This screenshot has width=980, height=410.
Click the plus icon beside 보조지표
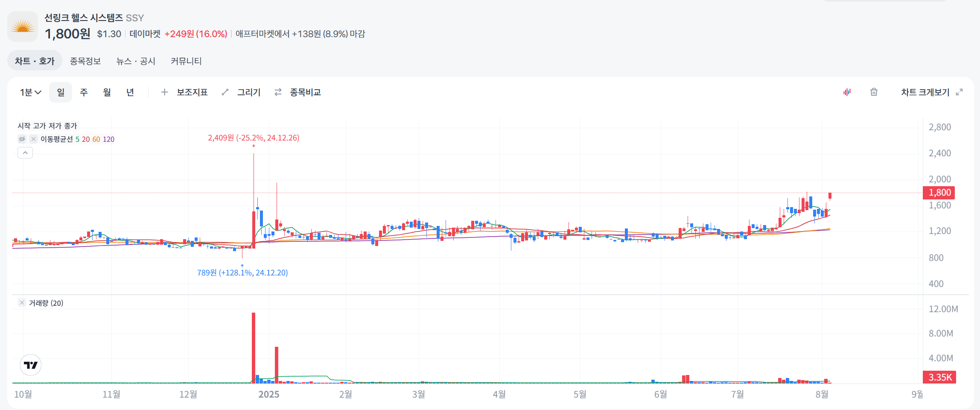164,92
